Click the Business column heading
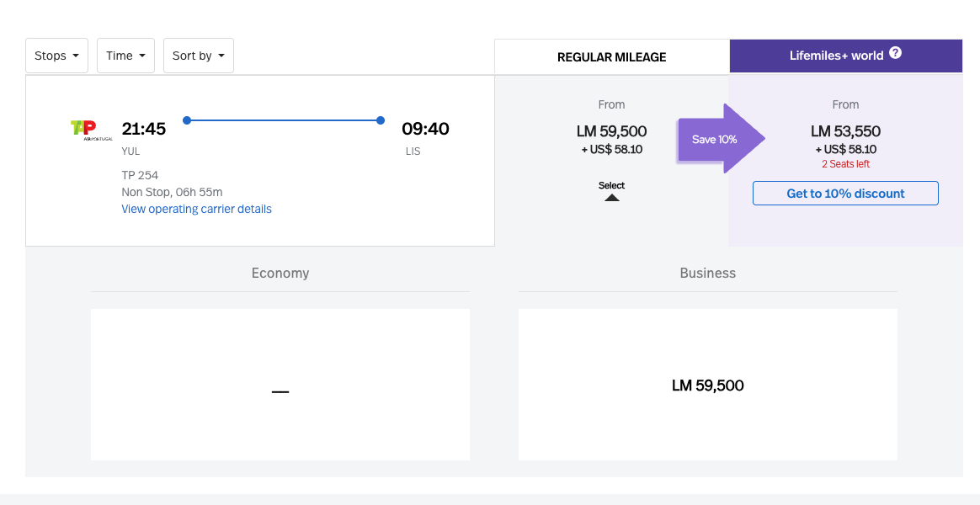This screenshot has height=505, width=980. 708,274
